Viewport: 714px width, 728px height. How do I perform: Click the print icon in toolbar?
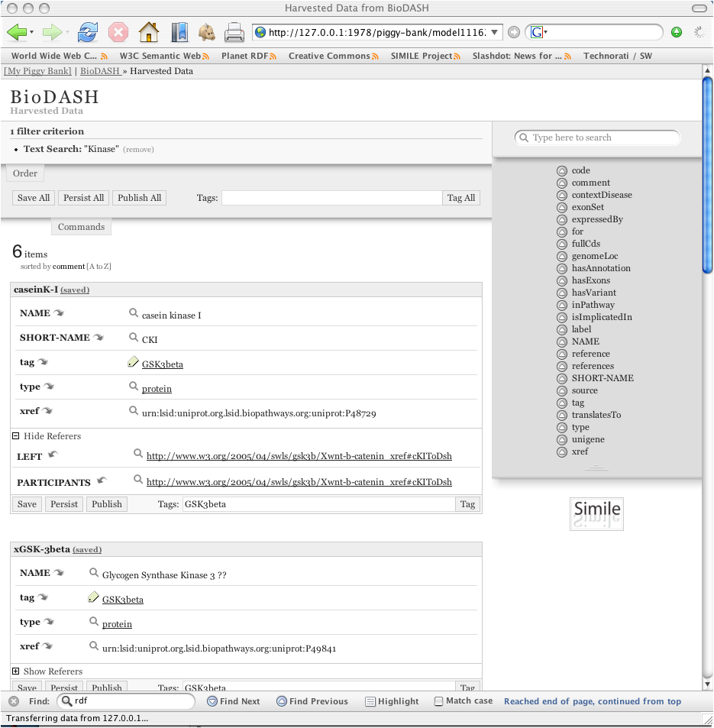pyautogui.click(x=234, y=32)
